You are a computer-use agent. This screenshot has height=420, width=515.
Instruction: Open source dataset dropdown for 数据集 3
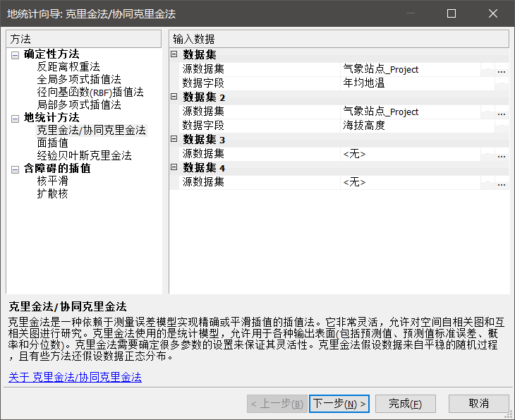tap(487, 154)
